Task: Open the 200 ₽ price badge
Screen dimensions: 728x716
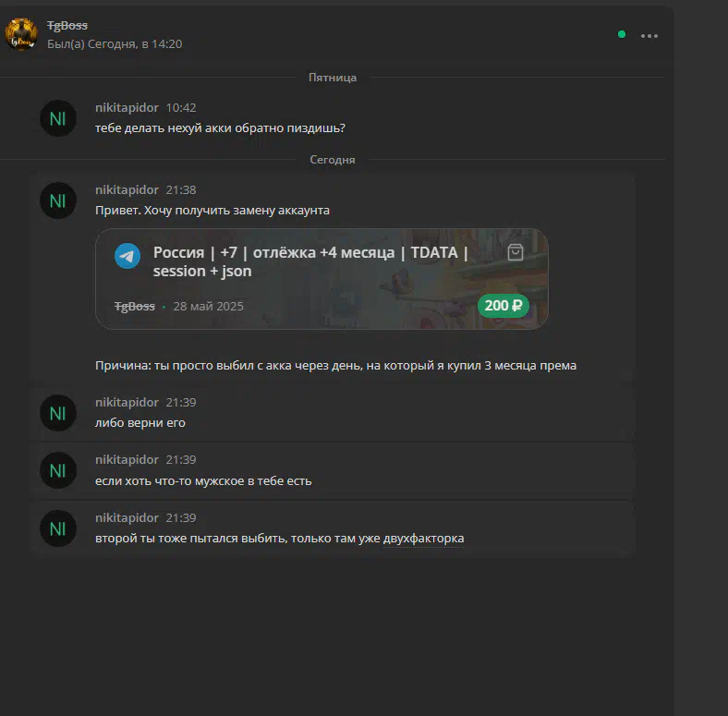Action: (504, 306)
